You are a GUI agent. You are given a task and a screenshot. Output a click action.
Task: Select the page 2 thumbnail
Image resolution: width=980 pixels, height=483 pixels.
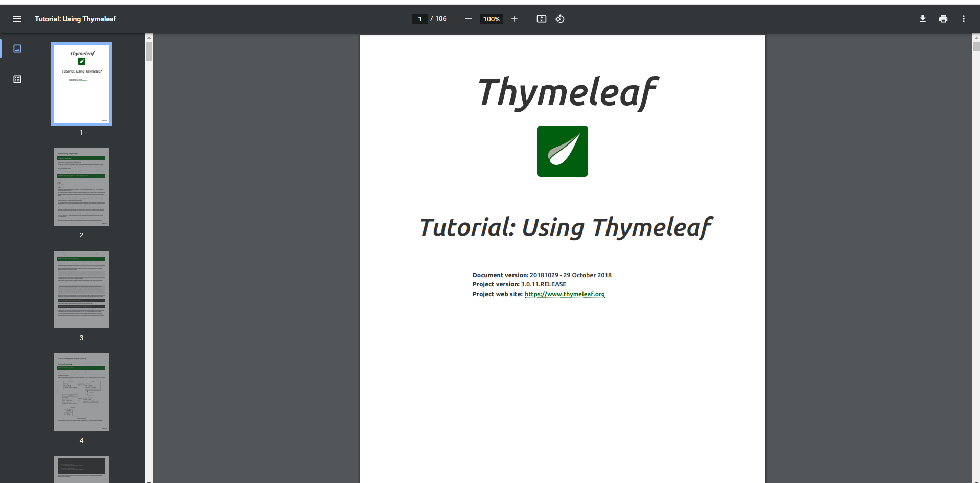click(81, 187)
